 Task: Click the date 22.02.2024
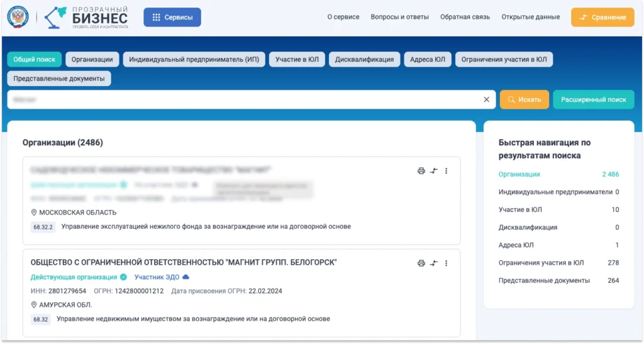(265, 291)
